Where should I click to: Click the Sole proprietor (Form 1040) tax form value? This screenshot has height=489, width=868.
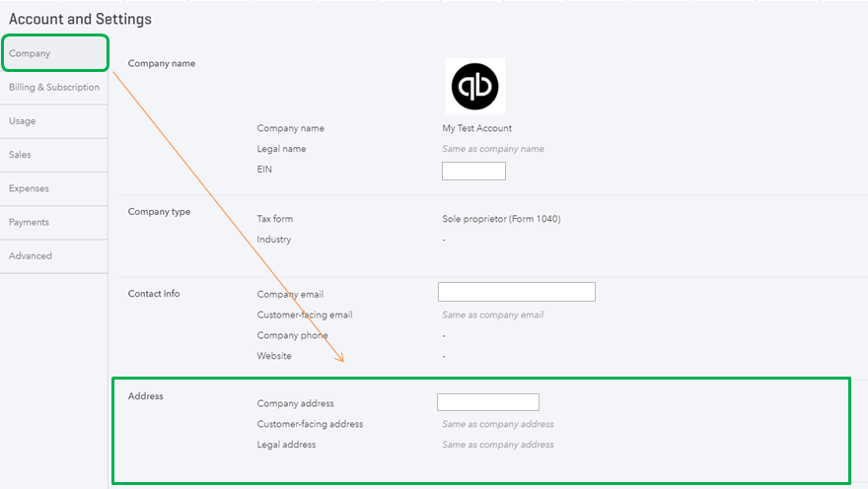coord(501,219)
